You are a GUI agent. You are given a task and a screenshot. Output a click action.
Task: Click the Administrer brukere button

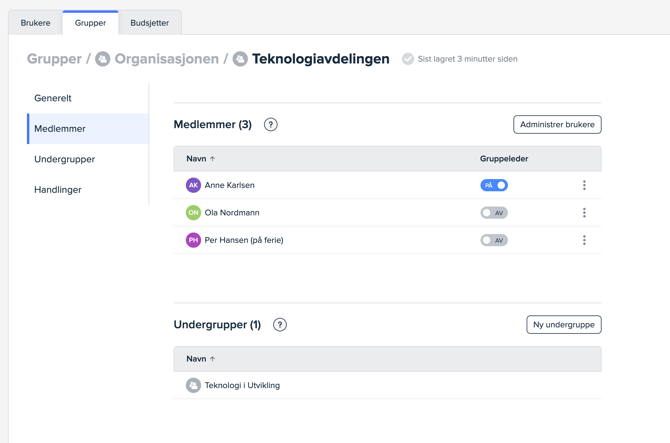tap(557, 125)
